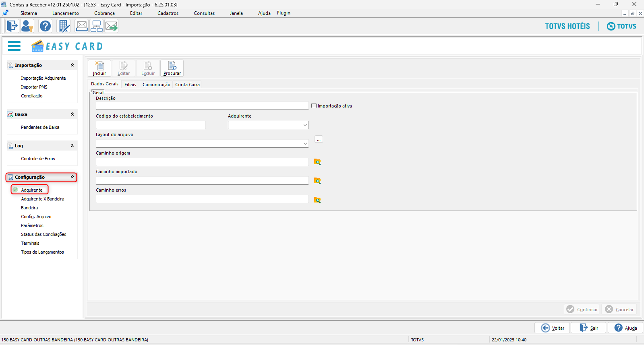Collapse the Baixa sidebar section

[72, 114]
